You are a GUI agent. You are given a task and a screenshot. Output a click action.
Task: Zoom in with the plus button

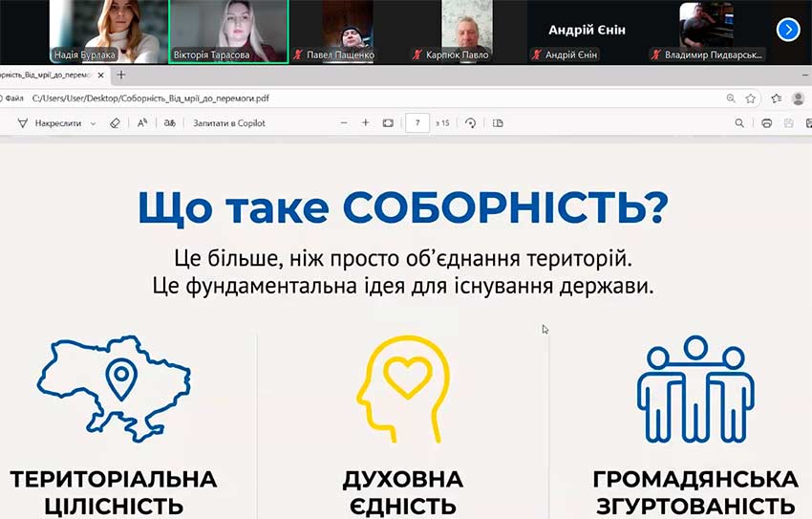(365, 123)
